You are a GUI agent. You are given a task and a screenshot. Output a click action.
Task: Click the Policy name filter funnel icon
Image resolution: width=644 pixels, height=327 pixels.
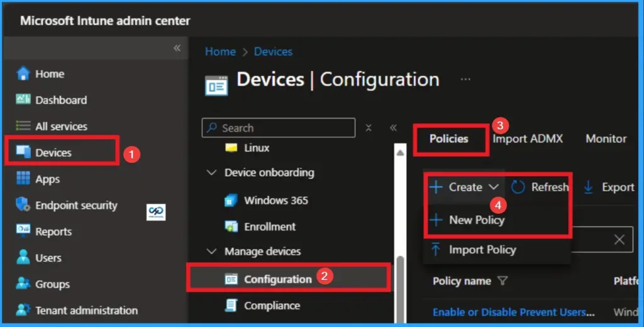[x=502, y=280]
